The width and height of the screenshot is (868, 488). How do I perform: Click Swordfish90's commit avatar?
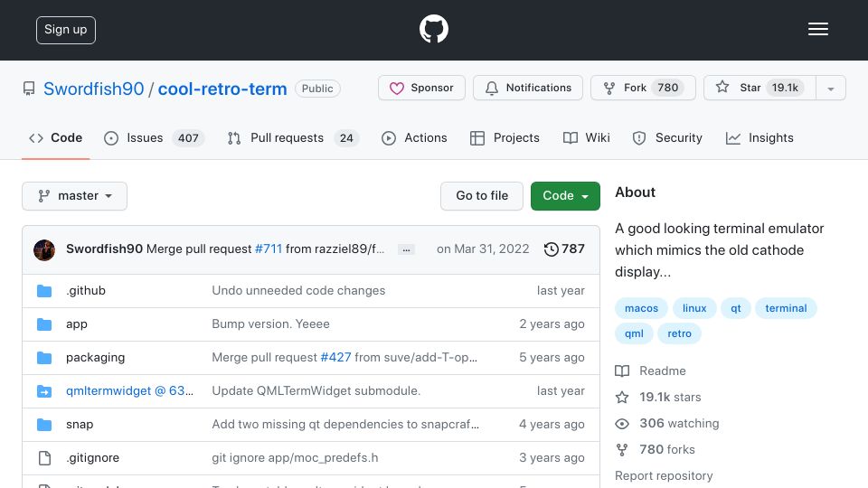click(x=44, y=249)
